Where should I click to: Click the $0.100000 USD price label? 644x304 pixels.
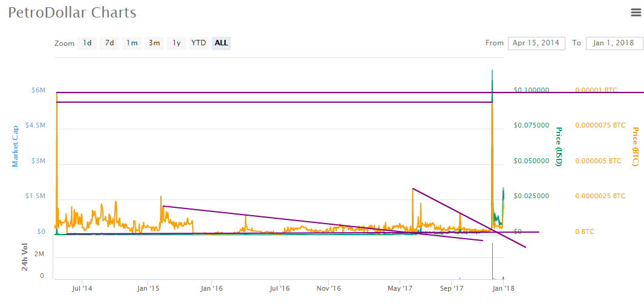[x=532, y=90]
